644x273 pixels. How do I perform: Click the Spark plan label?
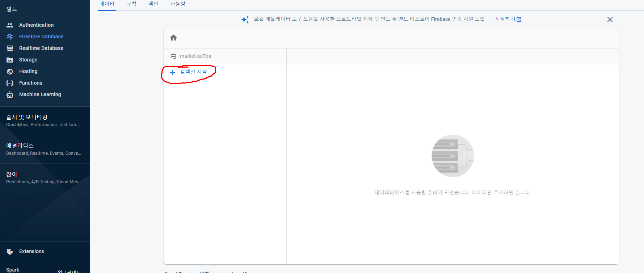click(13, 270)
